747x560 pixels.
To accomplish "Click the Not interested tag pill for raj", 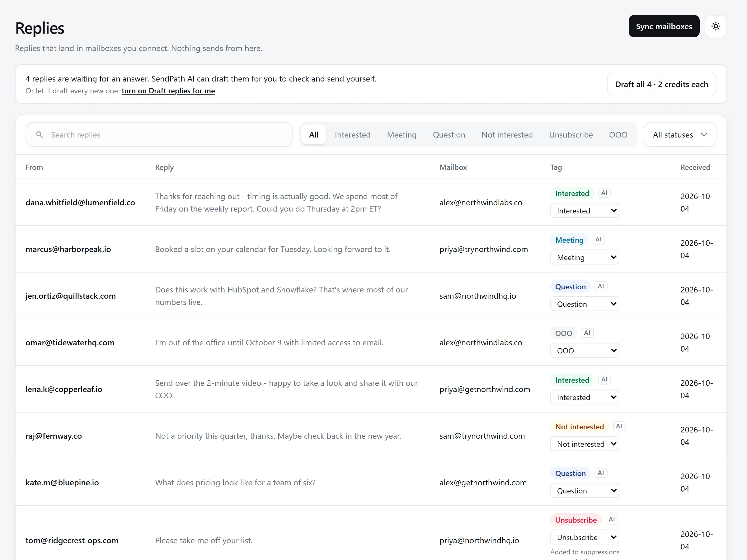I will point(580,427).
